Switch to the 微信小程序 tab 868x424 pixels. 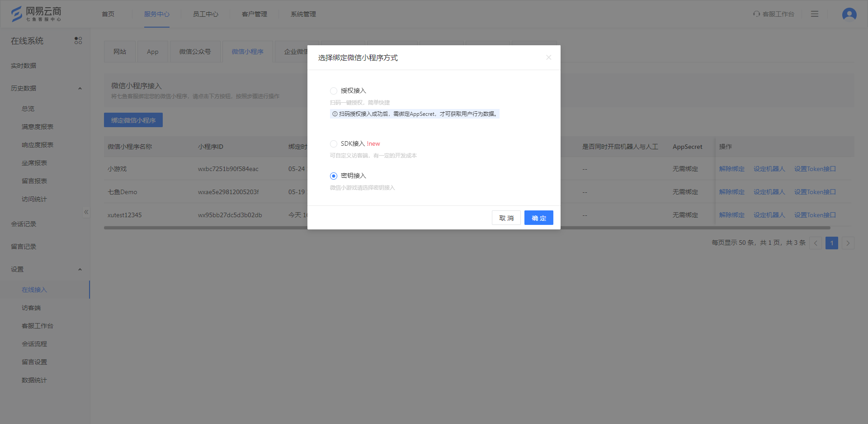click(248, 52)
